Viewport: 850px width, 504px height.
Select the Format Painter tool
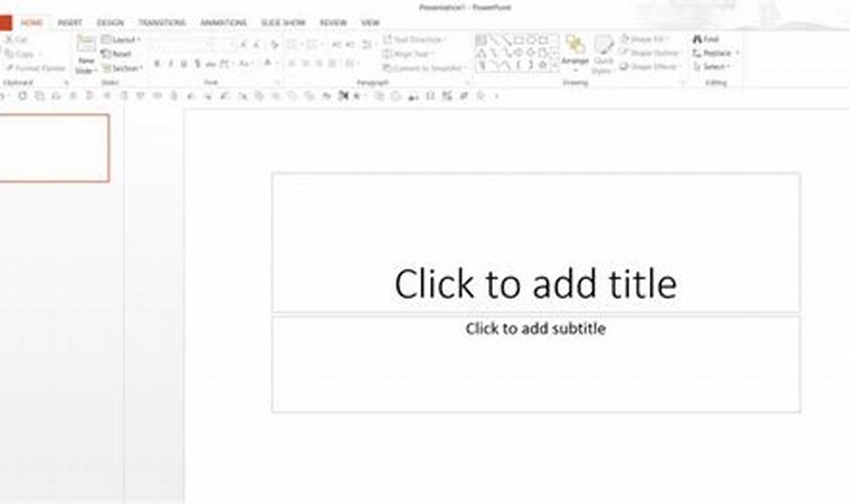35,68
